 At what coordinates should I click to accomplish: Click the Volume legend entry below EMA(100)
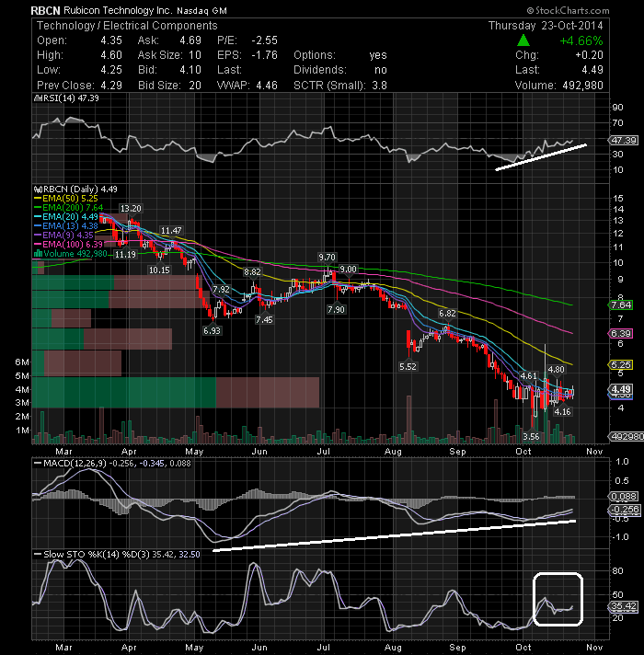70,254
